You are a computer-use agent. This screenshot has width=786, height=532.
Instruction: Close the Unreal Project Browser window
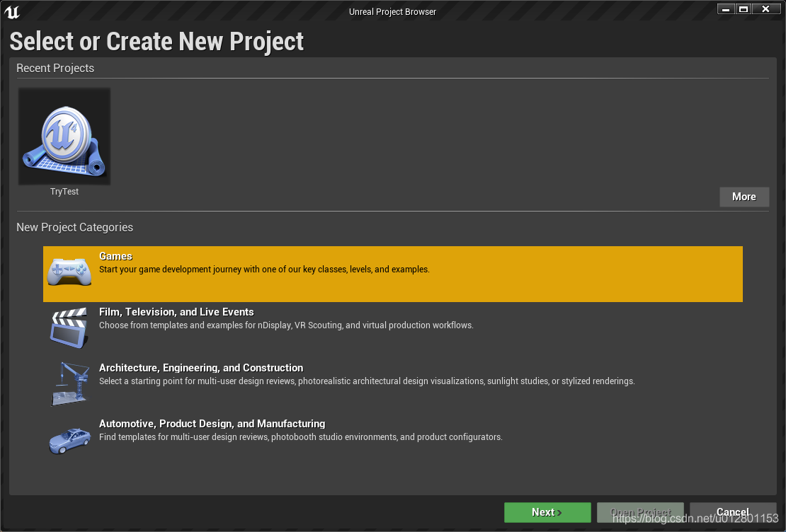(x=765, y=9)
